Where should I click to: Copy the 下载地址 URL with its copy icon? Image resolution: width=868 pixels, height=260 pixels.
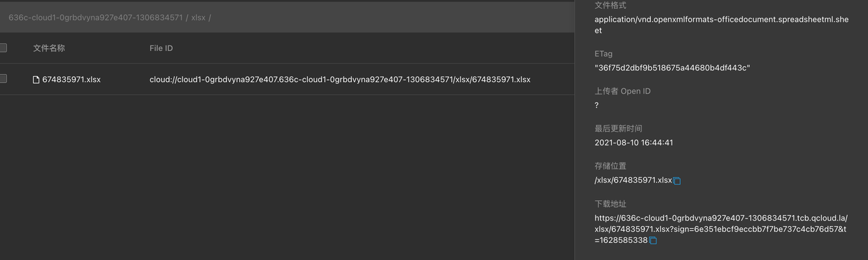(x=653, y=240)
